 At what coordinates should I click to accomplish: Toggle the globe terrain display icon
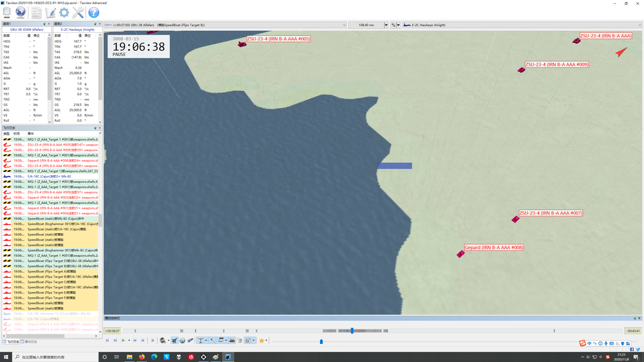[x=182, y=340]
